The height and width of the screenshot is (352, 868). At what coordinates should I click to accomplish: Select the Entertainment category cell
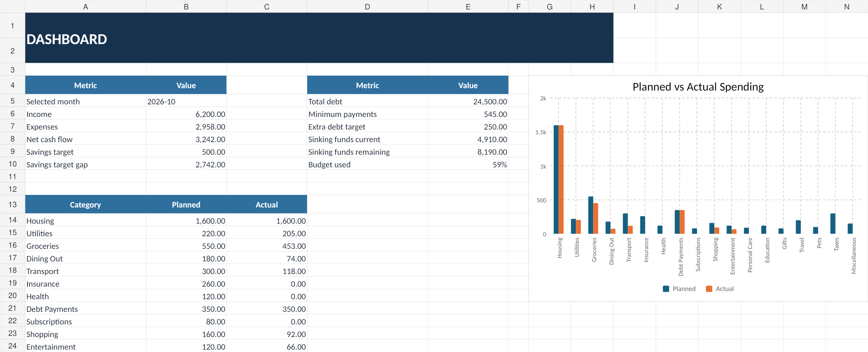click(85, 346)
